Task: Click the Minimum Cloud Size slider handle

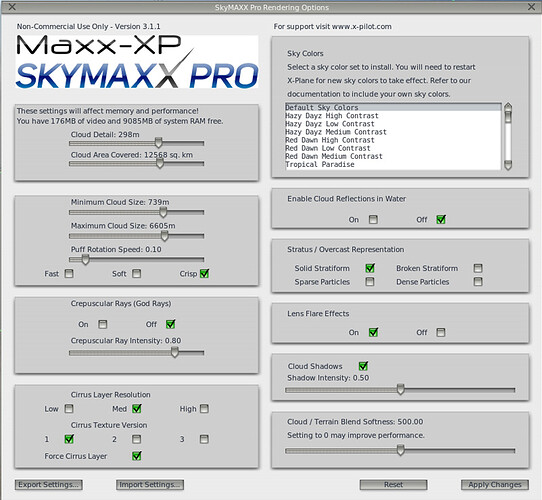Action: point(163,212)
